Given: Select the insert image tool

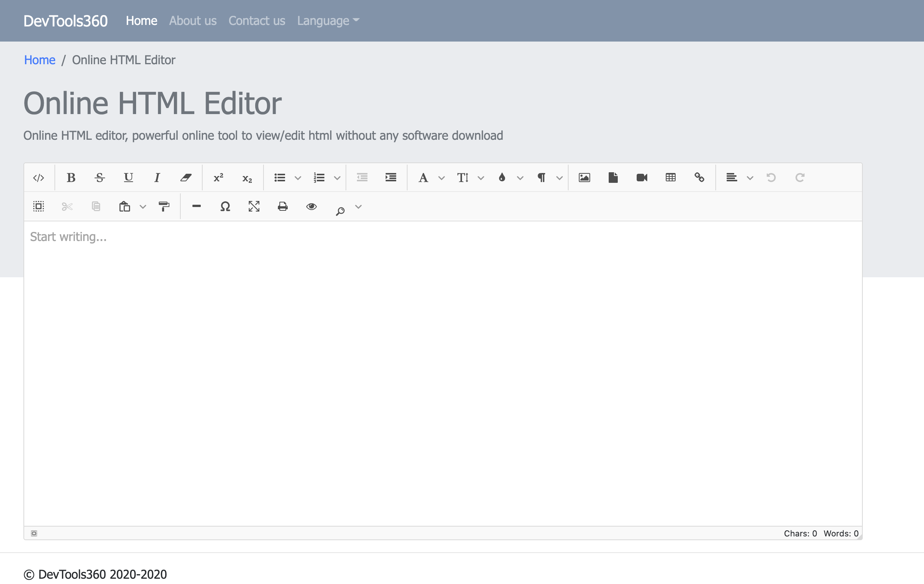Looking at the screenshot, I should (x=584, y=177).
